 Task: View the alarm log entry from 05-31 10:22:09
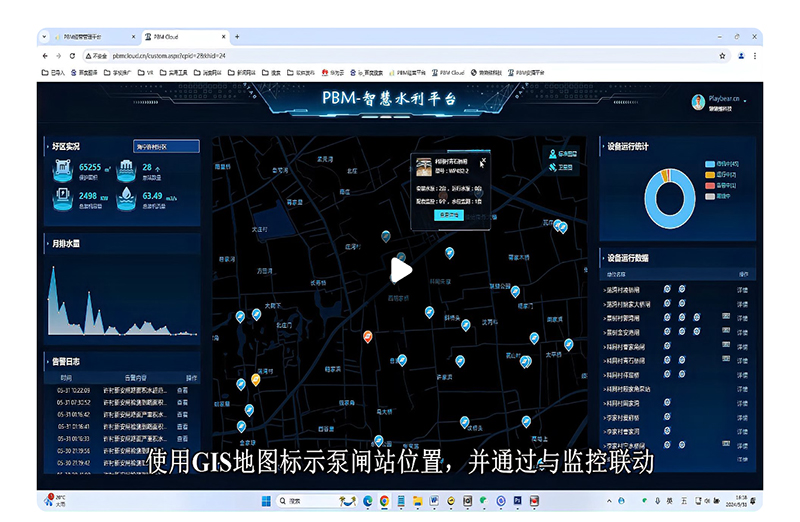point(182,390)
